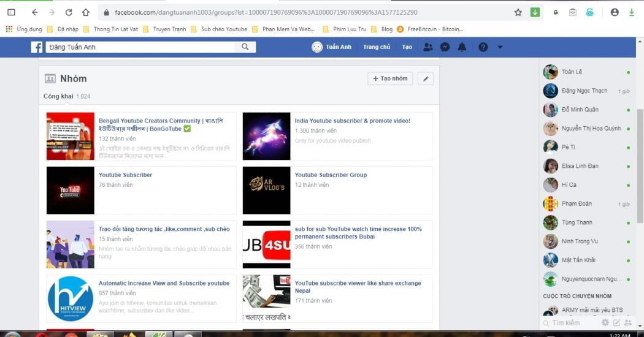Open friend requests icon
This screenshot has width=644, height=337.
(x=427, y=47)
